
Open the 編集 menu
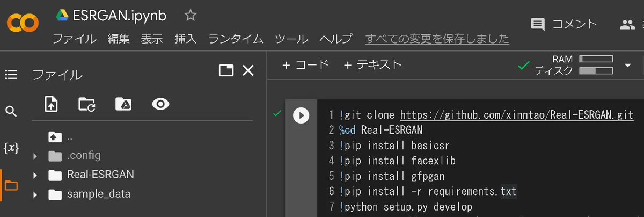tap(119, 39)
